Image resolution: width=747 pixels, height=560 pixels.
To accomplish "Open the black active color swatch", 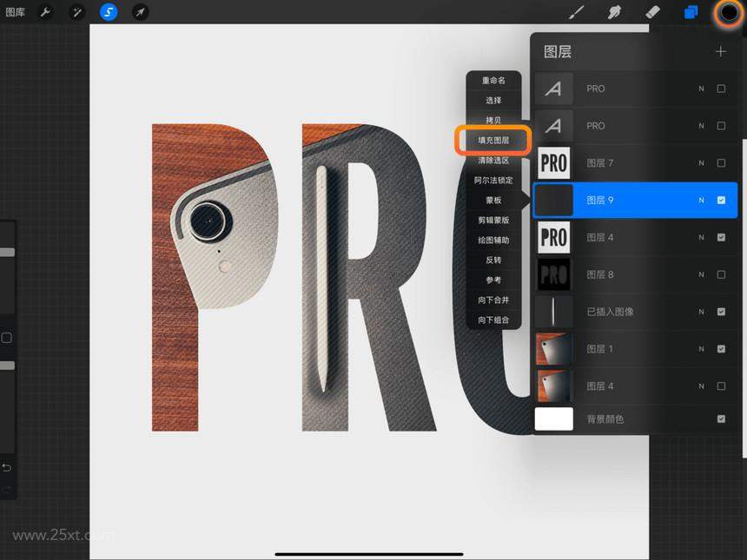I will click(x=729, y=12).
